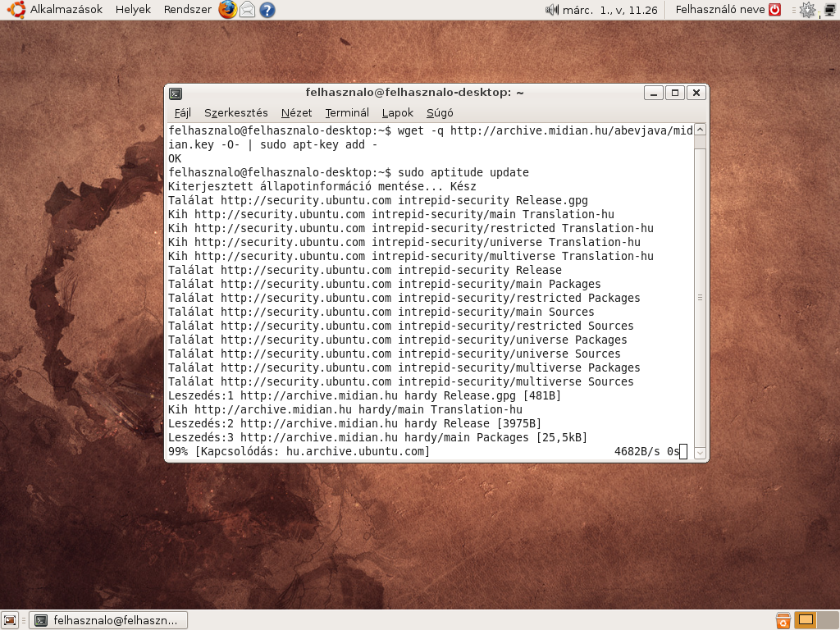The height and width of the screenshot is (630, 840).
Task: Launch Firefox from the top panel
Action: click(x=228, y=9)
